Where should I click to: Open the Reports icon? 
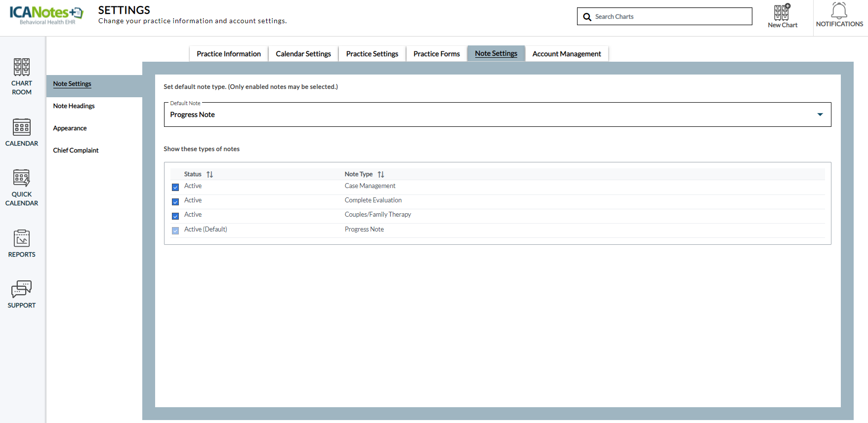[x=22, y=238]
